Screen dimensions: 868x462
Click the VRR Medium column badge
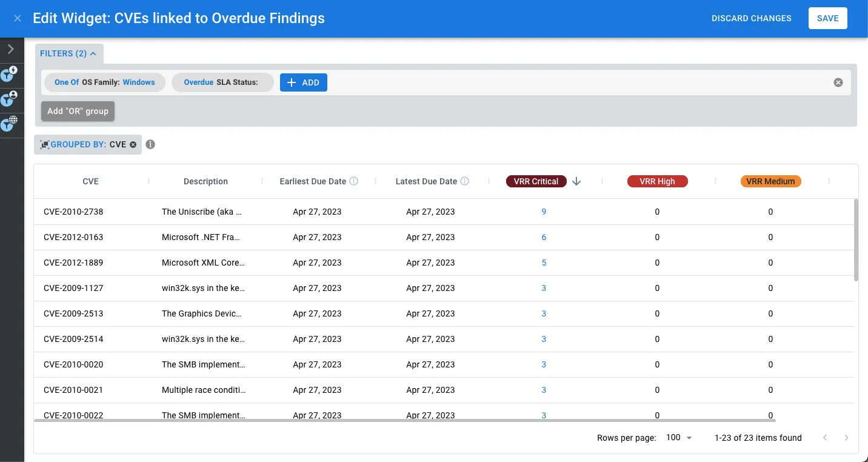pos(770,181)
